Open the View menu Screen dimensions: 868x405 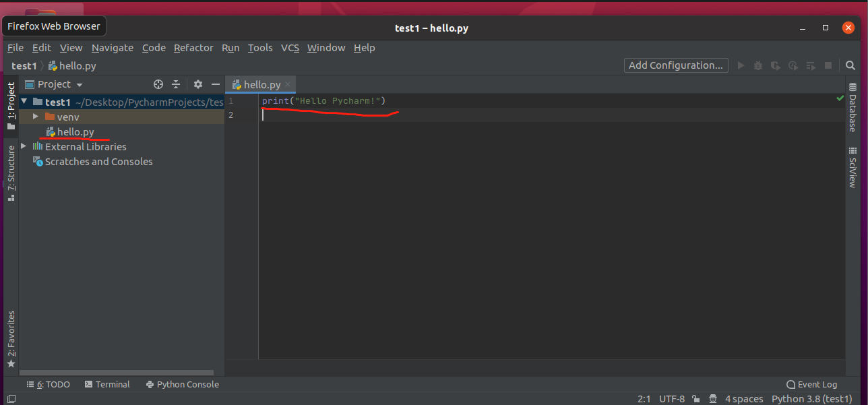click(x=71, y=48)
